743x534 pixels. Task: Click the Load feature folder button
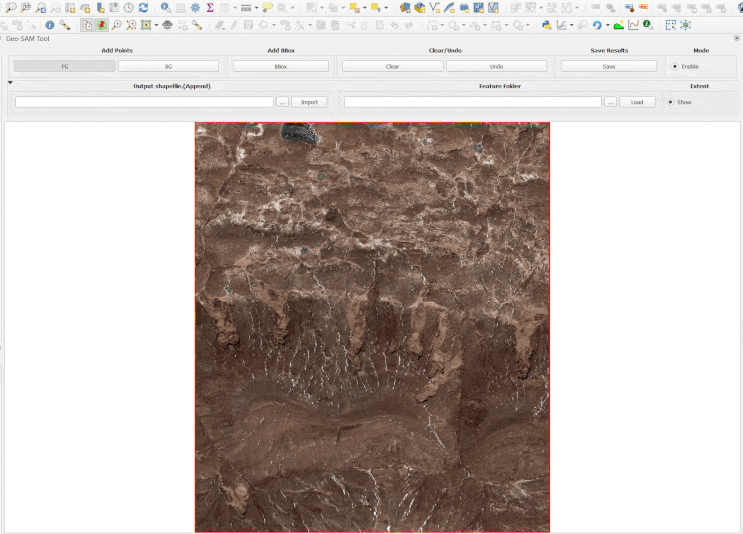coord(637,102)
